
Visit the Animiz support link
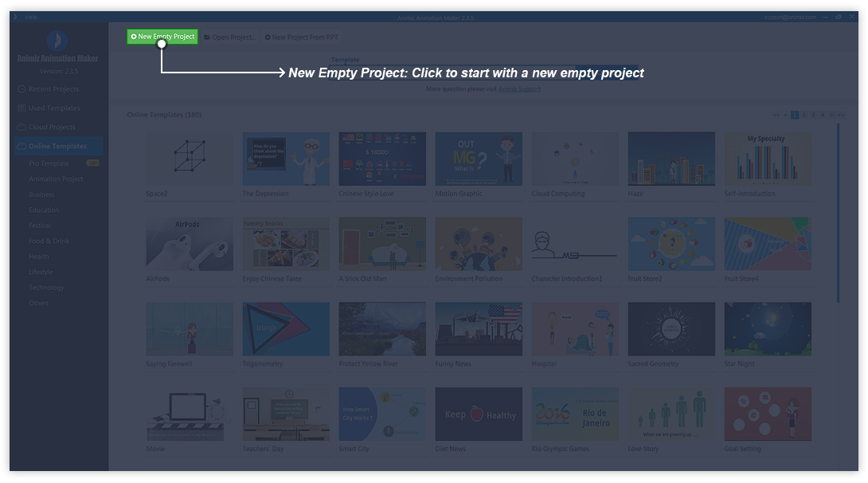coord(519,89)
